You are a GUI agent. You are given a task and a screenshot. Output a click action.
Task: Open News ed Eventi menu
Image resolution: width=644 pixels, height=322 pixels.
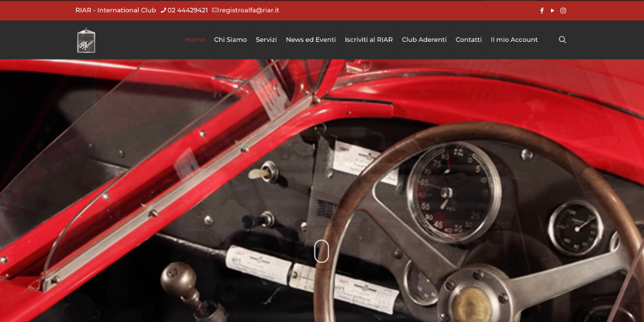[x=311, y=40]
